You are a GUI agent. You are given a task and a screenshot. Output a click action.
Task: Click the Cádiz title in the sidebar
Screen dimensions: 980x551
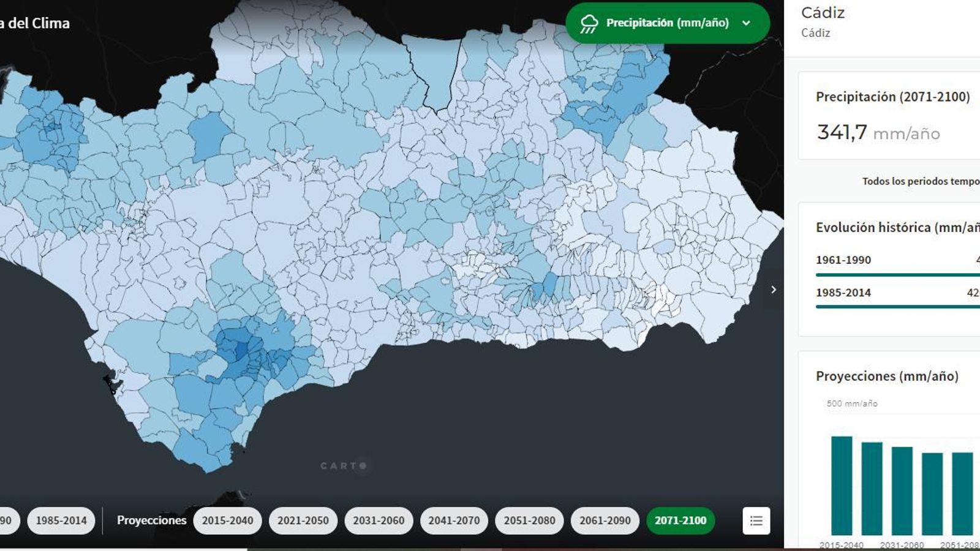coord(823,12)
